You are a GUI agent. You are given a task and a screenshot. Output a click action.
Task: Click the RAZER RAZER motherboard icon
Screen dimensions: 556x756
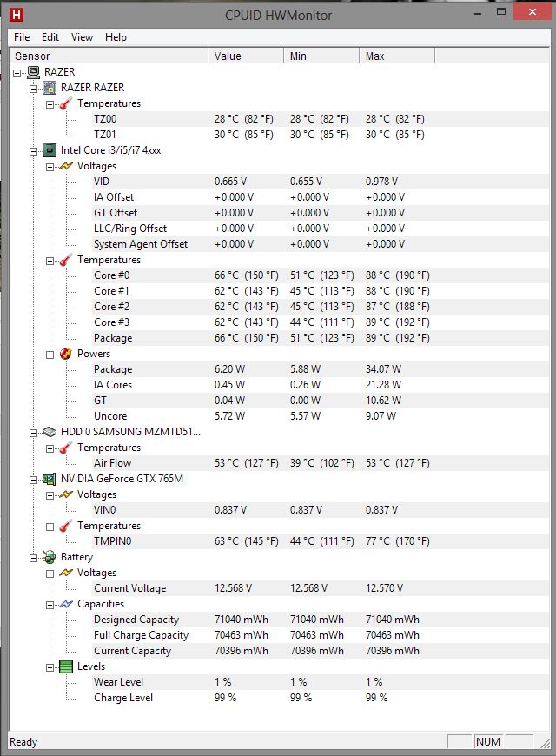click(50, 88)
